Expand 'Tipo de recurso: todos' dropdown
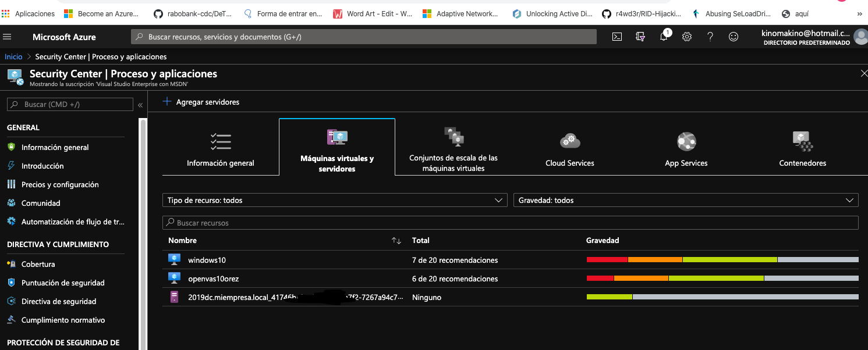 335,200
